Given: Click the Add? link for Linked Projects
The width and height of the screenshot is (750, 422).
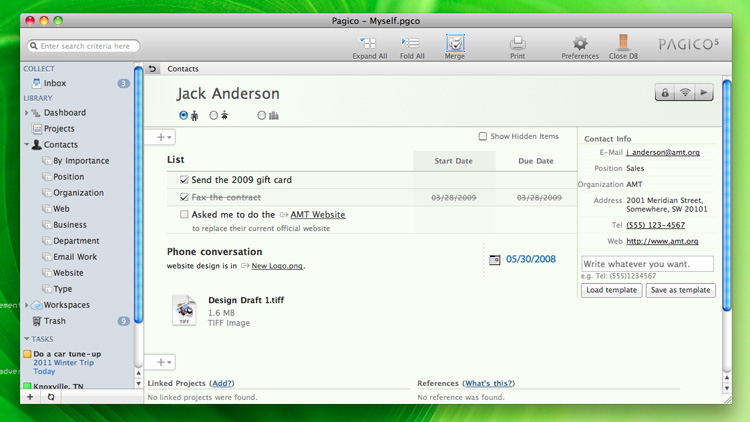Looking at the screenshot, I should (221, 383).
